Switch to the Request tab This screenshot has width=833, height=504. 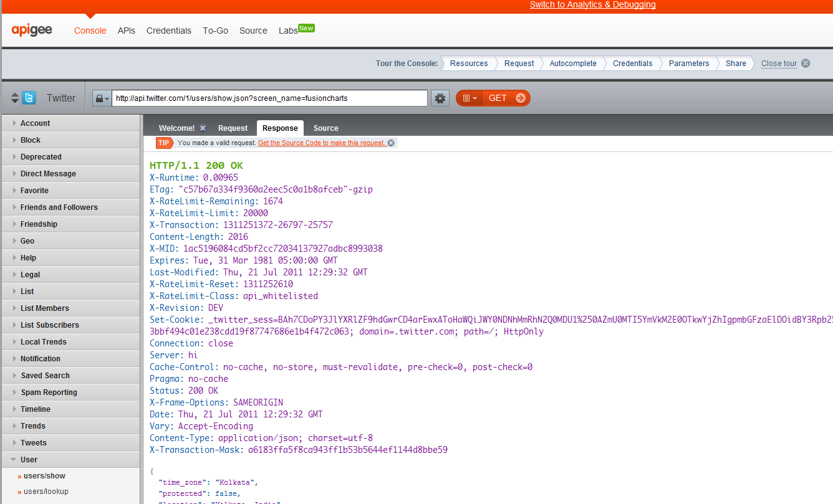pyautogui.click(x=233, y=128)
